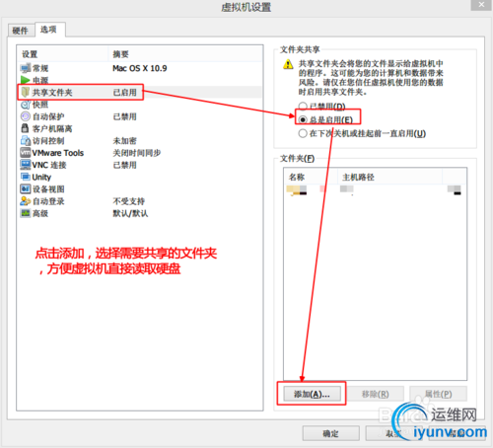Click the 客户机隔离 lock icon
493x448 pixels.
[25, 128]
